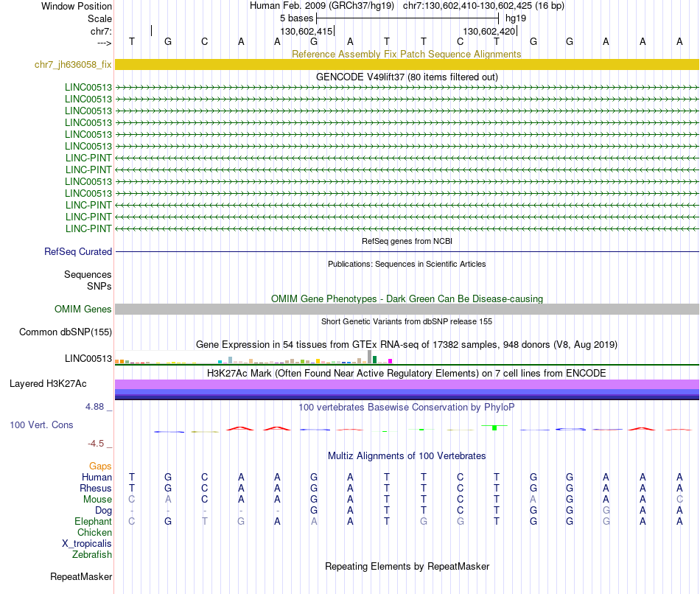Click the Human species row label
Image resolution: width=700 pixels, height=594 pixels.
click(97, 478)
